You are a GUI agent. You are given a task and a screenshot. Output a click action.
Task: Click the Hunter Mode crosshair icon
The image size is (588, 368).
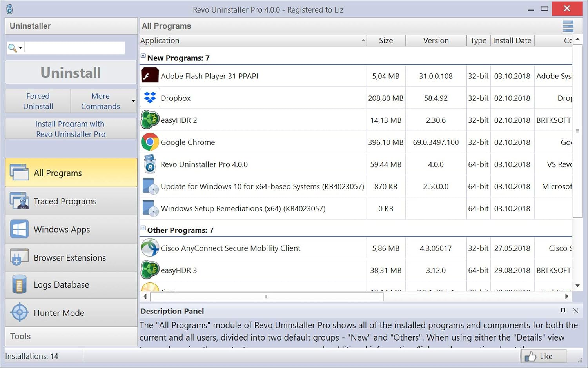click(x=19, y=313)
